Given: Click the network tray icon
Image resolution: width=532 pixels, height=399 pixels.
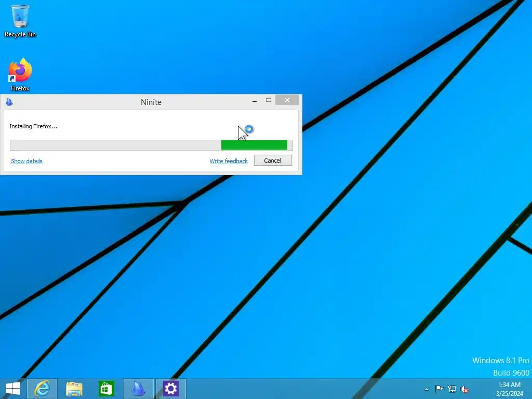Looking at the screenshot, I should (451, 389).
